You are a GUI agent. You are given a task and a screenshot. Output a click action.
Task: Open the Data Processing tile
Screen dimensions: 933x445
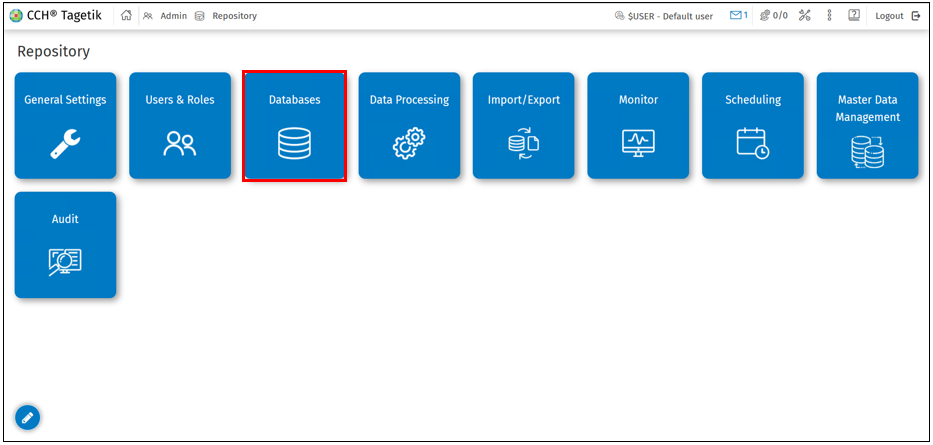tap(409, 126)
